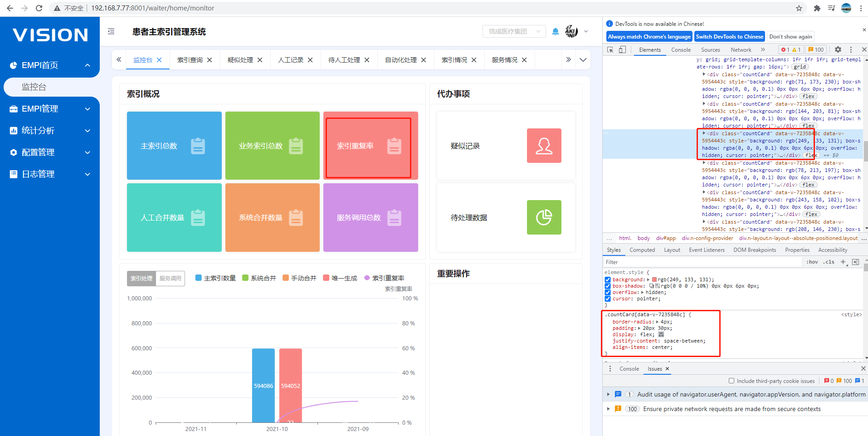
Task: Open the background color swatch in Styles
Action: (x=654, y=279)
